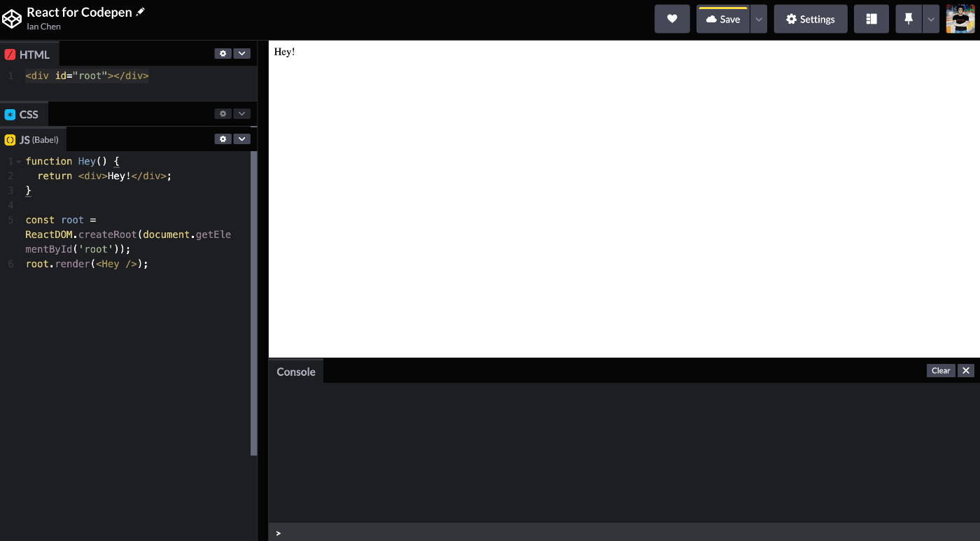Open HTML editor settings gear
Screen dimensions: 980x541
click(x=223, y=53)
